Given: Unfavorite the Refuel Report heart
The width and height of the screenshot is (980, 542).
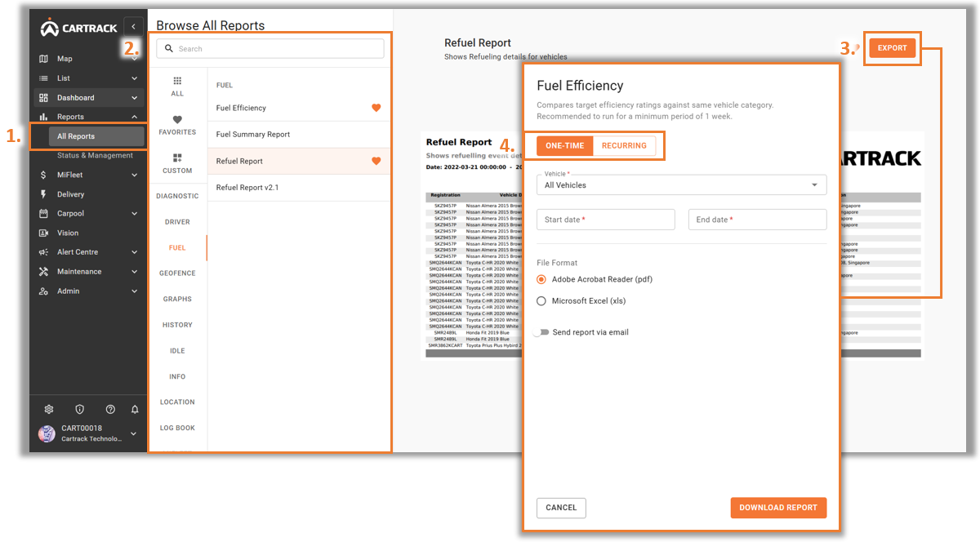Looking at the screenshot, I should [x=376, y=161].
